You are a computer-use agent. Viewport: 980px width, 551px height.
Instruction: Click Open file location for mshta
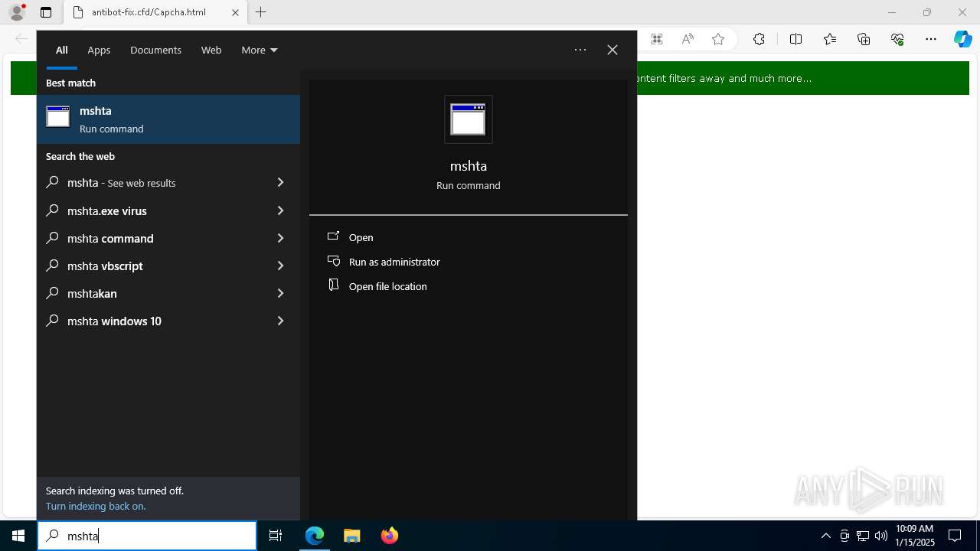[x=387, y=286]
